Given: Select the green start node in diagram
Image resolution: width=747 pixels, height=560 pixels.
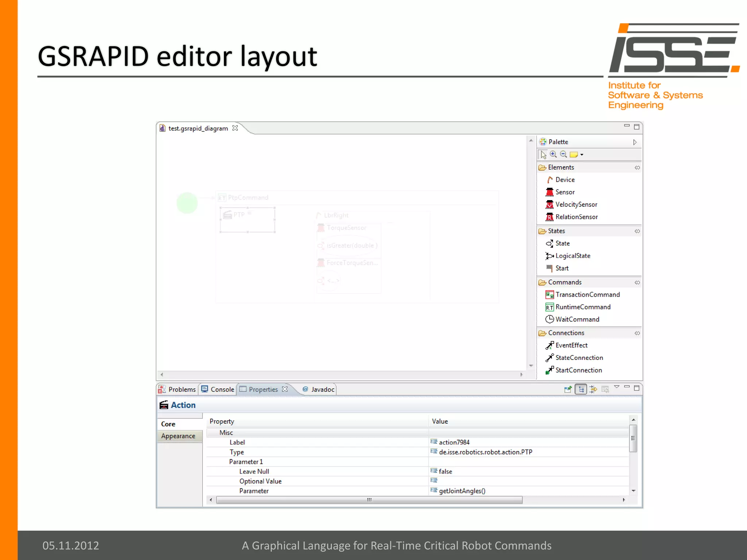Looking at the screenshot, I should (187, 203).
